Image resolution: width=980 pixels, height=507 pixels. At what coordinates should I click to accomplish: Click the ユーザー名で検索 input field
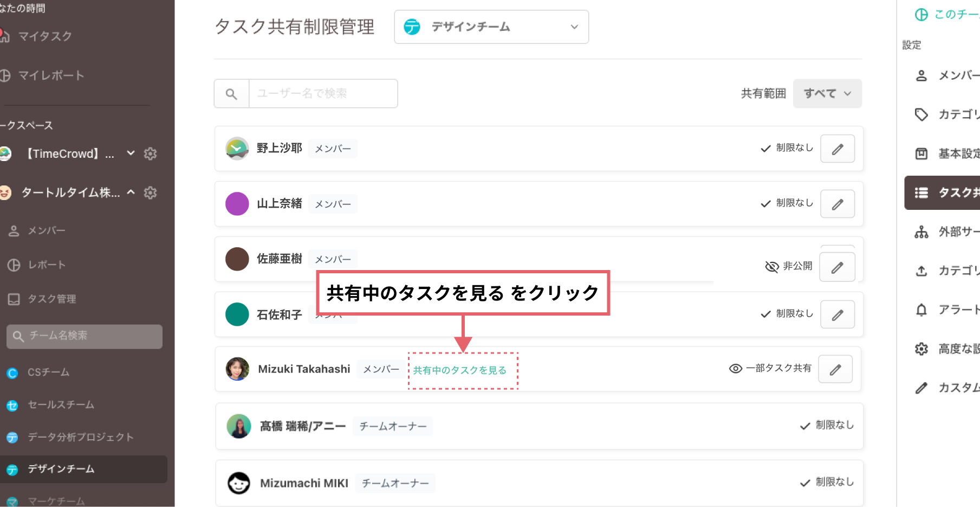323,94
